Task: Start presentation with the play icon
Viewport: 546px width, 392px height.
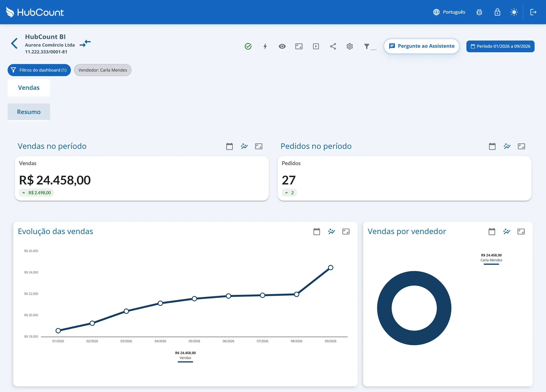Action: (316, 46)
